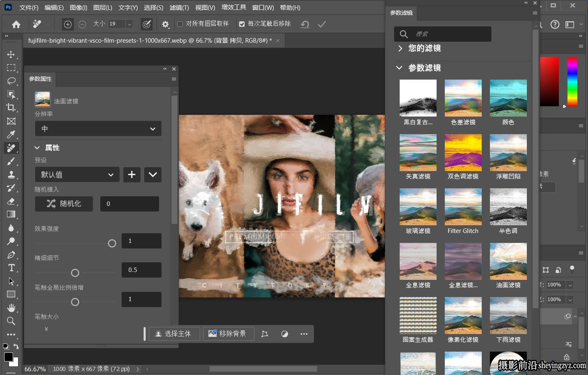Screen dimensions: 588x375
Task: Select the Clone Stamp tool
Action: click(11, 174)
